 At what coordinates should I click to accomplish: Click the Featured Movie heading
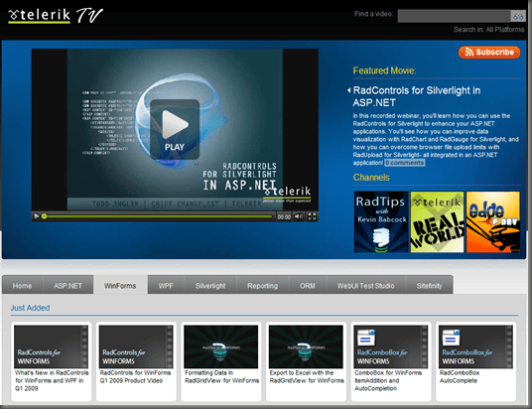[x=384, y=70]
